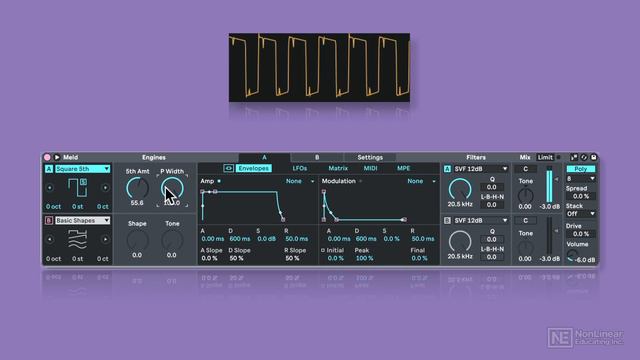Select the Envelopes section
640x360 pixels.
pyautogui.click(x=253, y=168)
